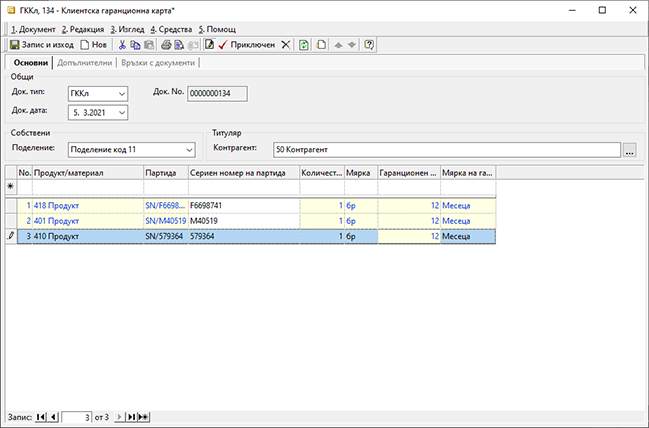649x428 pixels.
Task: Click warranty value 12 in 401 Продукт row
Action: click(409, 221)
